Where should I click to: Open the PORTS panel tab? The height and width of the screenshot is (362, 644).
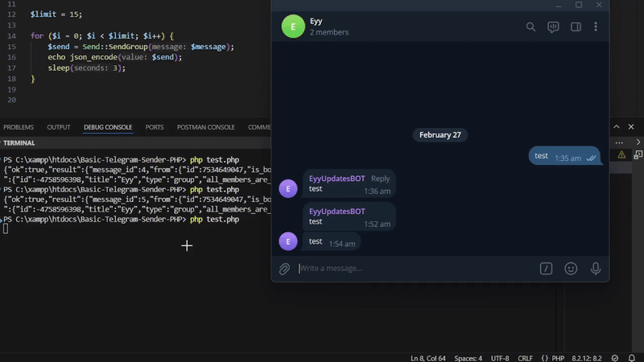[155, 127]
